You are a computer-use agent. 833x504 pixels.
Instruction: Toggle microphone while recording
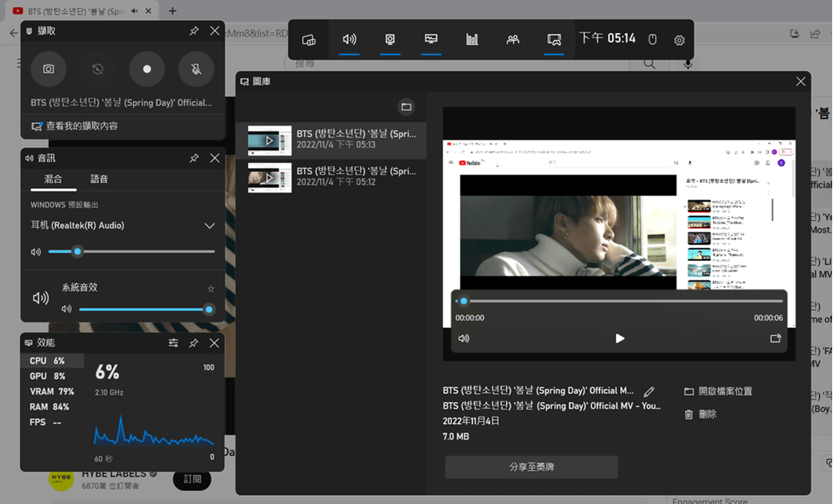click(196, 69)
